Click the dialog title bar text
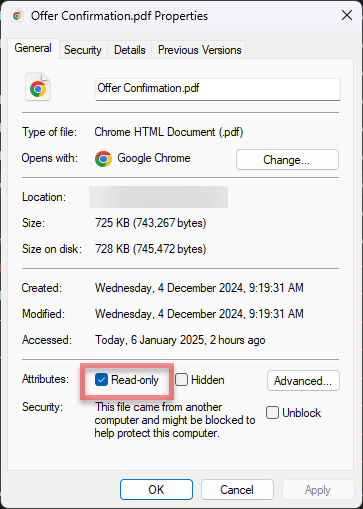This screenshot has height=509, width=363. 119,16
